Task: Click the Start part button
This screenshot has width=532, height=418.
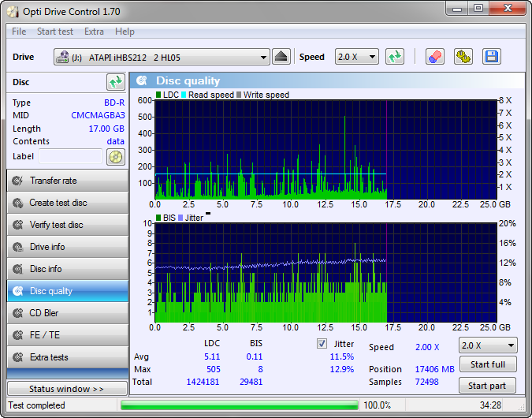Action: [487, 386]
